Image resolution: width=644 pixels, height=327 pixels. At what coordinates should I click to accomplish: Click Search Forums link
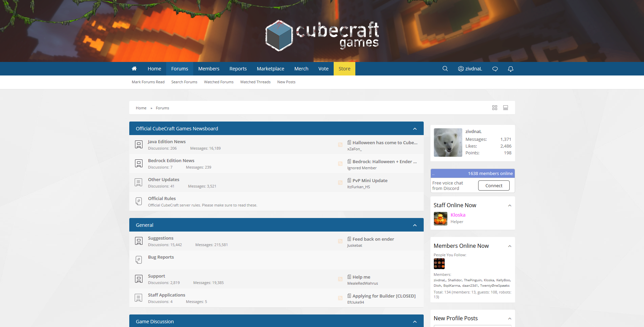tap(184, 82)
